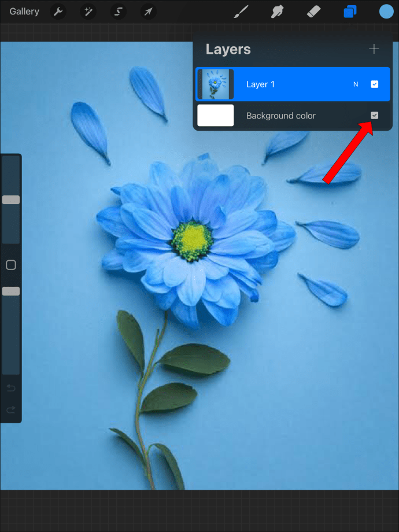Open blend mode N on Layer 1
The height and width of the screenshot is (532, 399).
[x=356, y=84]
